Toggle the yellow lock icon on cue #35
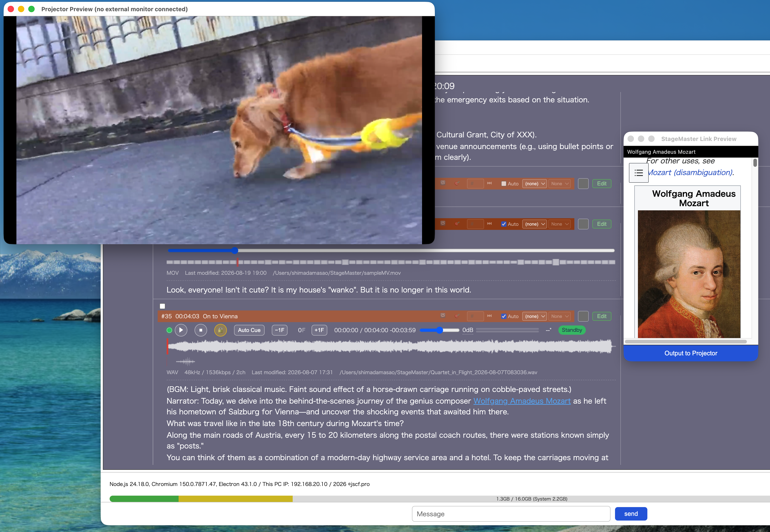770x532 pixels. pyautogui.click(x=220, y=330)
